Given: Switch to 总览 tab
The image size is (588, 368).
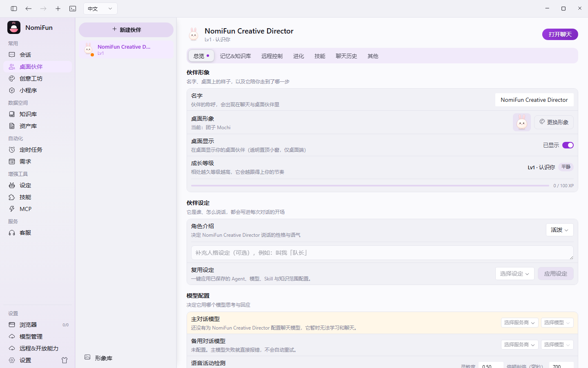Looking at the screenshot, I should (x=201, y=56).
